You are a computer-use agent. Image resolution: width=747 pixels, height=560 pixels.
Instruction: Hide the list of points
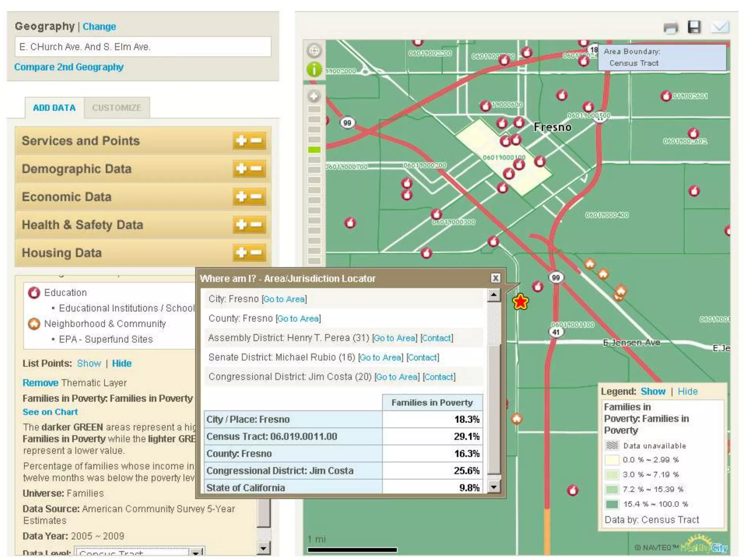(x=121, y=363)
